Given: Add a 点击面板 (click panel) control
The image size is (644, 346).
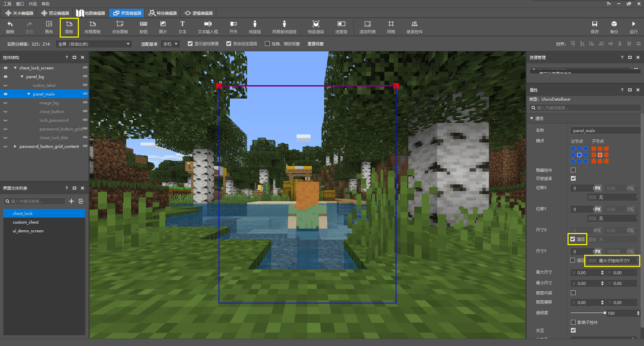Looking at the screenshot, I should pyautogui.click(x=120, y=27).
